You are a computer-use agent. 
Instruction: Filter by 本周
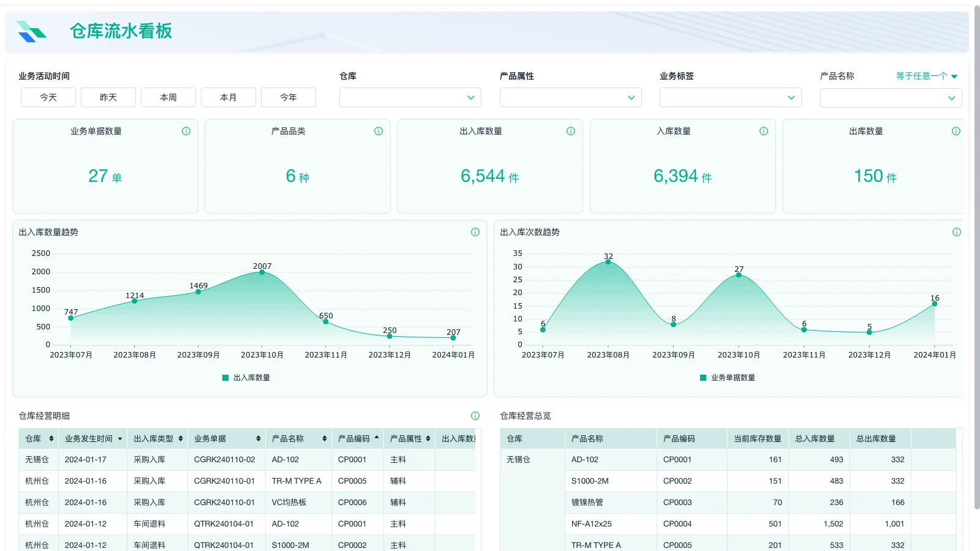168,97
